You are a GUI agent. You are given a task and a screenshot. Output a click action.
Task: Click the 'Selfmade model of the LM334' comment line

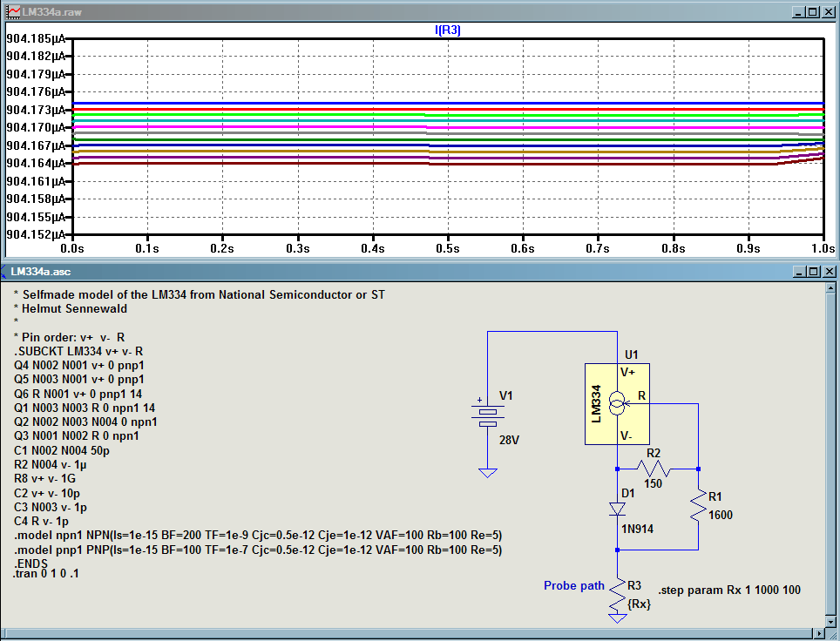point(200,294)
